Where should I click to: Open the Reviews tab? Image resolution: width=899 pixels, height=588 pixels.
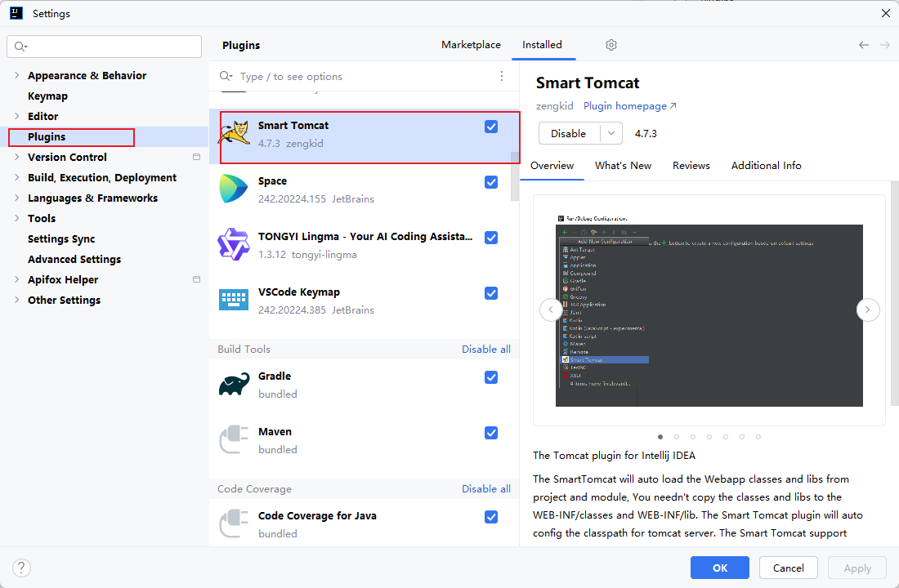691,166
